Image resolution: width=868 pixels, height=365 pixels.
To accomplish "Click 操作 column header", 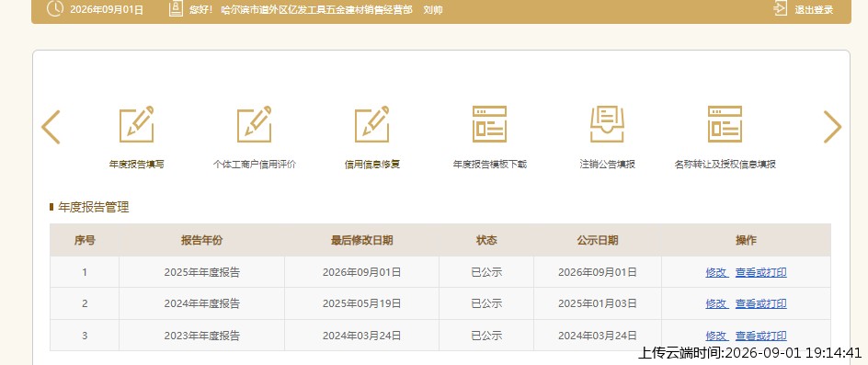I will pos(746,240).
